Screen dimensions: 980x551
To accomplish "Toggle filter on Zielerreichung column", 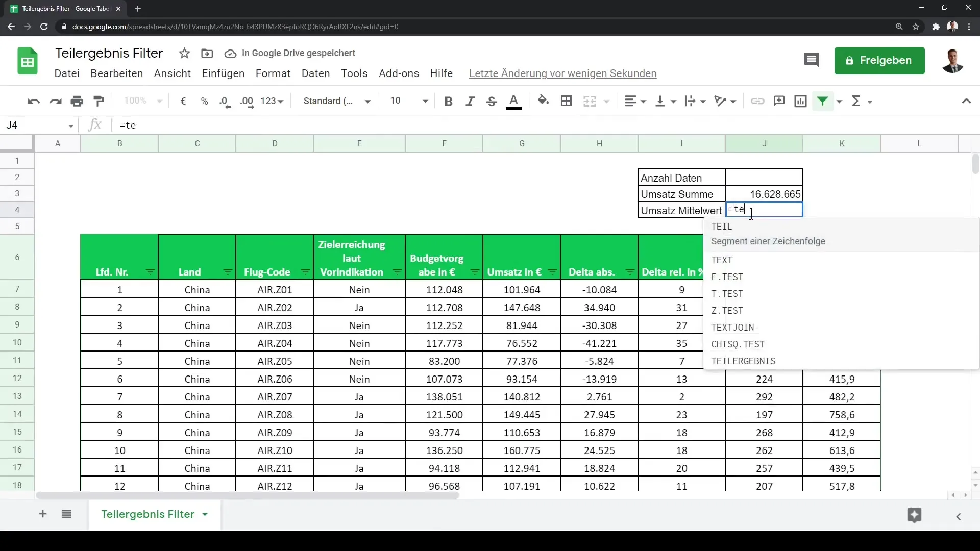I will 398,272.
